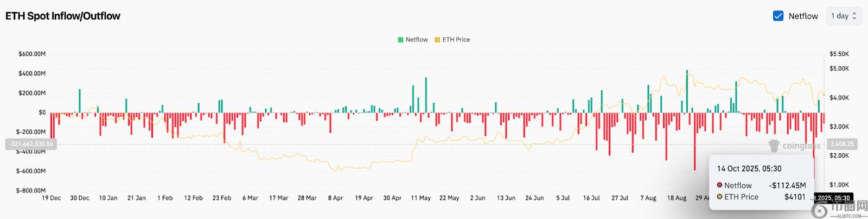Click the up-down chevron beside 1 day
This screenshot has width=868, height=219.
pyautogui.click(x=854, y=16)
